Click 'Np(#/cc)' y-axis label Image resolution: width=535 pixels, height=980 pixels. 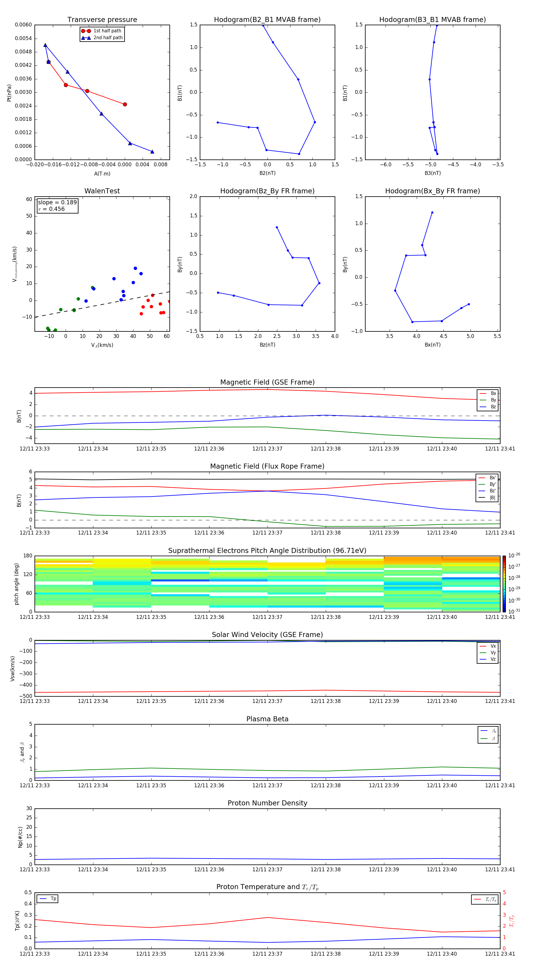(x=20, y=837)
